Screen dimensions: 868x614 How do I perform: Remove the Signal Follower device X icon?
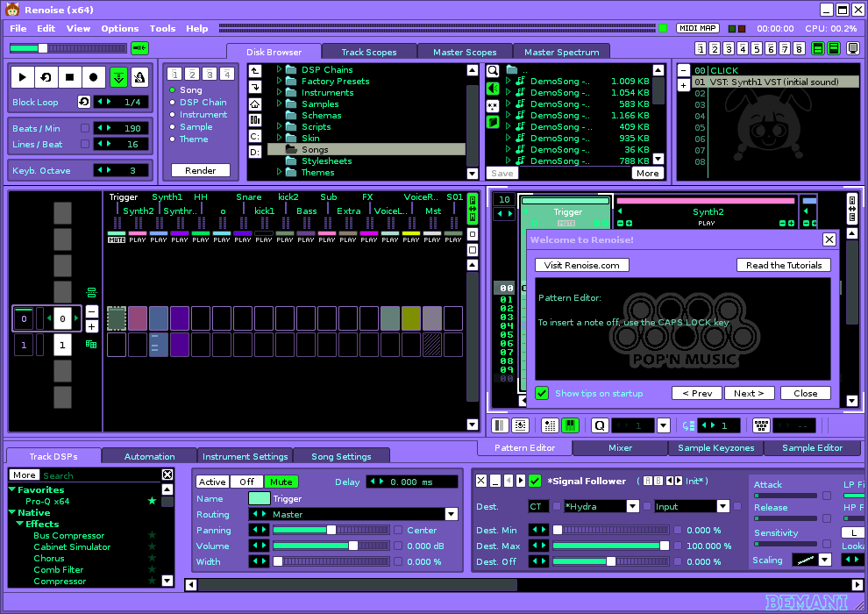coord(481,481)
